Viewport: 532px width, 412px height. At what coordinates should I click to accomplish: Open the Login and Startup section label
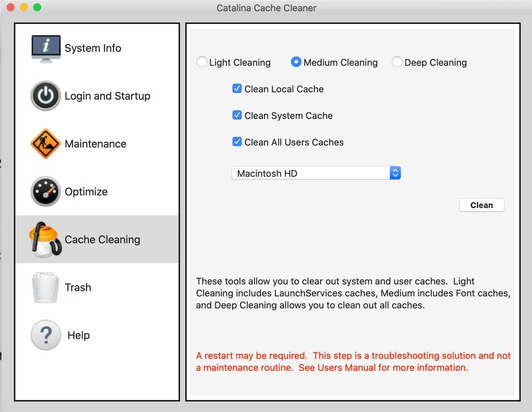pyautogui.click(x=108, y=96)
